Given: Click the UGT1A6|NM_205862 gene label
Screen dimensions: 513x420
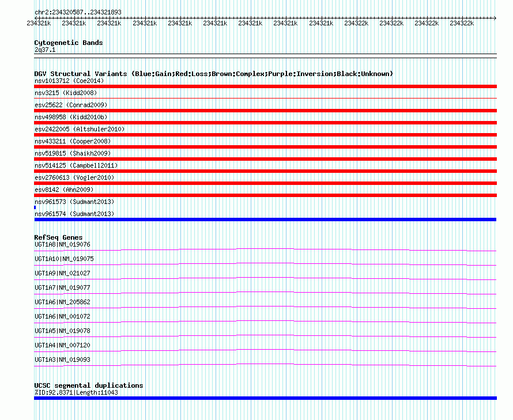Looking at the screenshot, I should coord(62,302).
